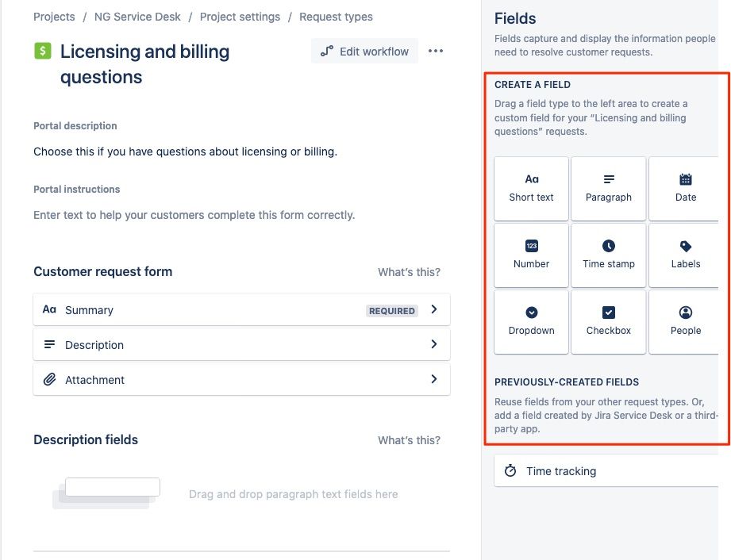The width and height of the screenshot is (731, 560).
Task: Select the Dropdown field type tile
Action: tap(531, 321)
